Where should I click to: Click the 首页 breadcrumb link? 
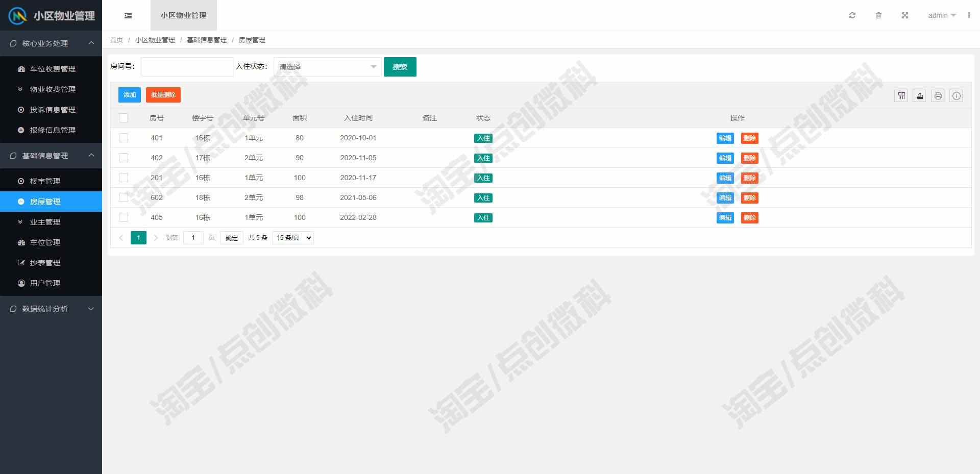[x=116, y=40]
